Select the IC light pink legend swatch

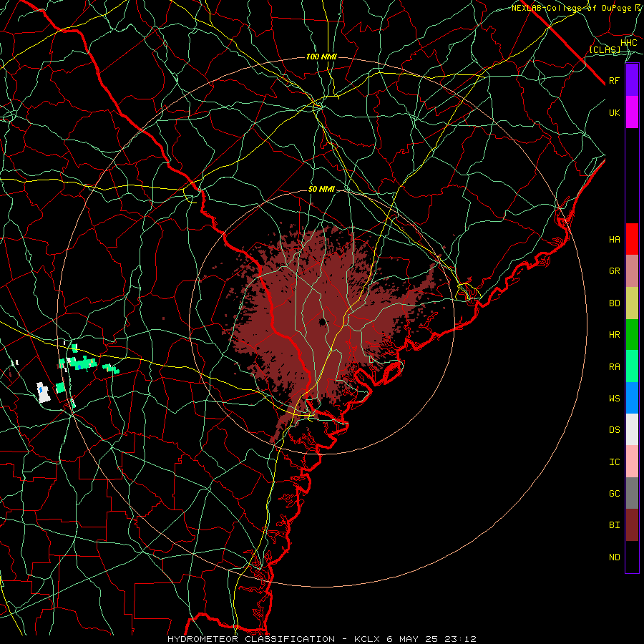(632, 462)
